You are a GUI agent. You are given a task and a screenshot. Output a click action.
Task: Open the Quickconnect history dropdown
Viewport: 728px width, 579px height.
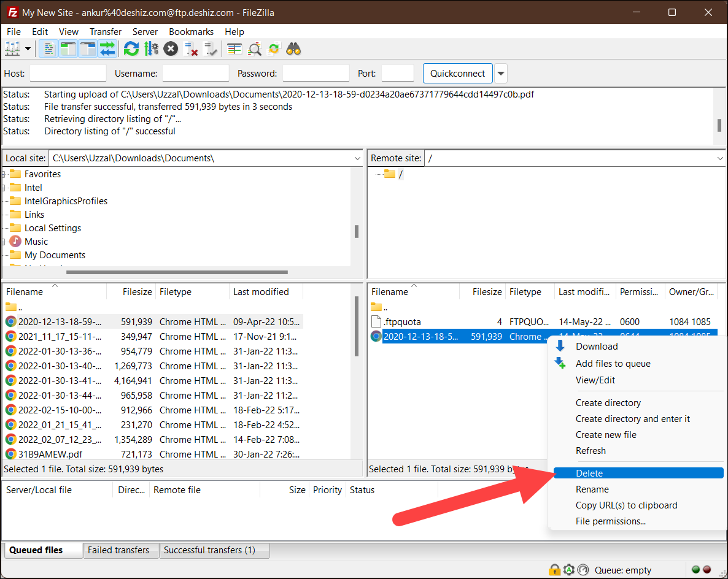coord(500,74)
